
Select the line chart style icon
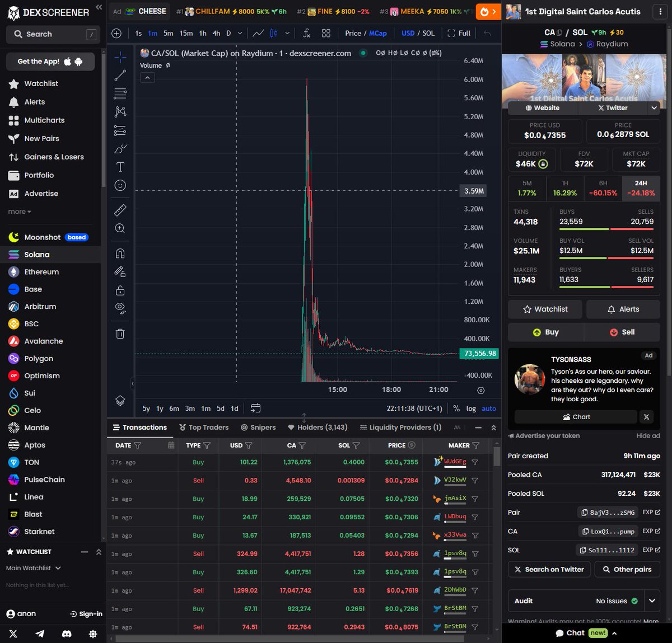coord(258,34)
